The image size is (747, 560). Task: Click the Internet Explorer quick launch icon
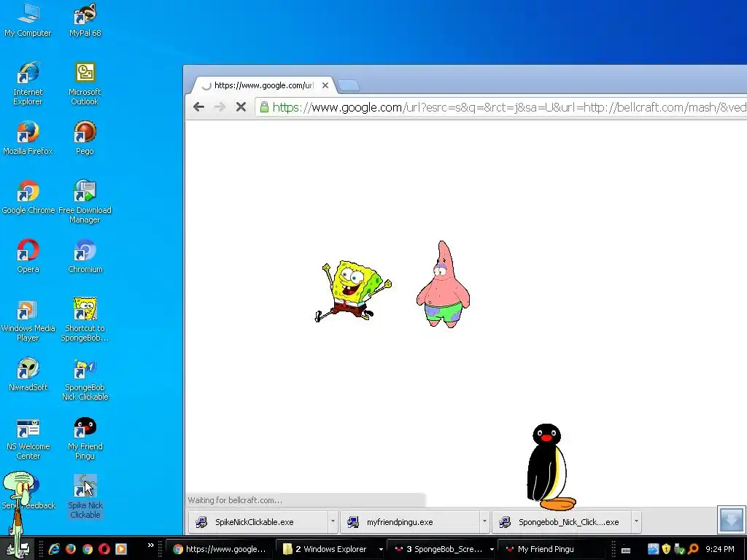point(54,549)
